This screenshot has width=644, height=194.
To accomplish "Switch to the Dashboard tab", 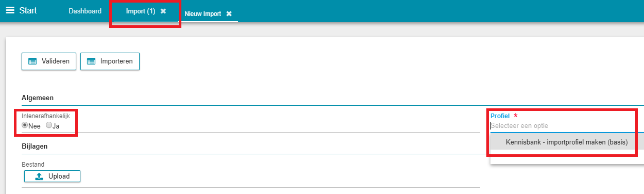I will pyautogui.click(x=85, y=11).
